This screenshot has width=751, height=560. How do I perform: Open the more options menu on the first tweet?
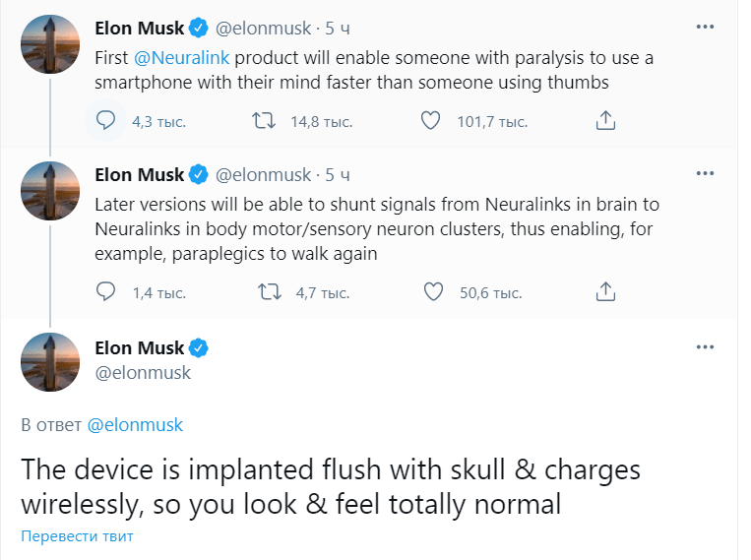click(x=705, y=27)
